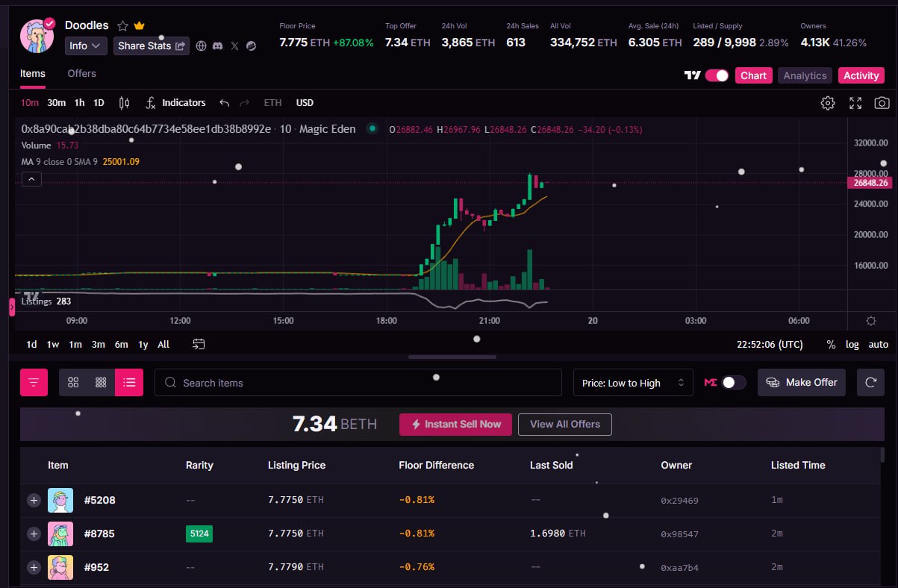898x588 pixels.
Task: Set chart range to 1d
Action: pyautogui.click(x=31, y=344)
